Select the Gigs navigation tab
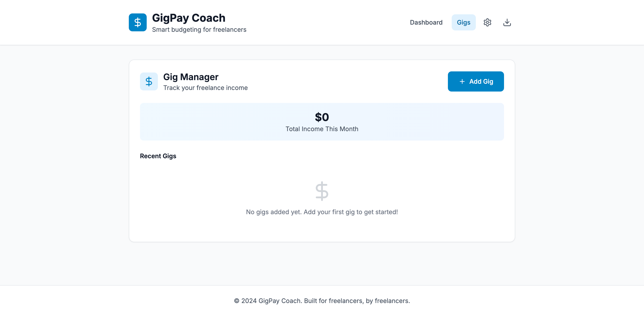 [464, 22]
